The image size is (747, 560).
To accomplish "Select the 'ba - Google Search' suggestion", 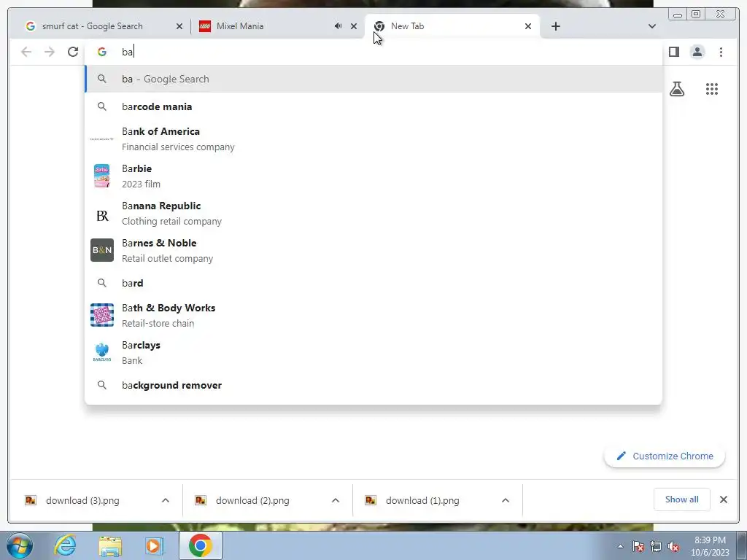I will click(x=373, y=79).
